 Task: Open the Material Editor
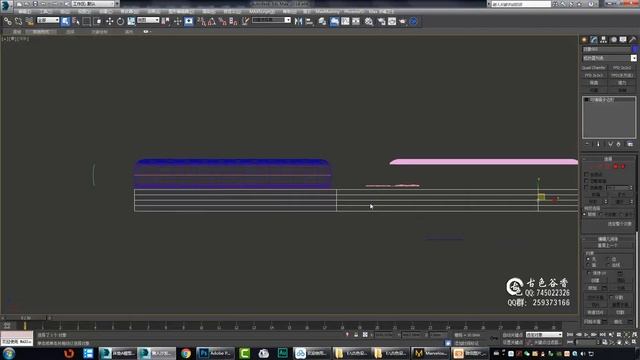coord(369,21)
